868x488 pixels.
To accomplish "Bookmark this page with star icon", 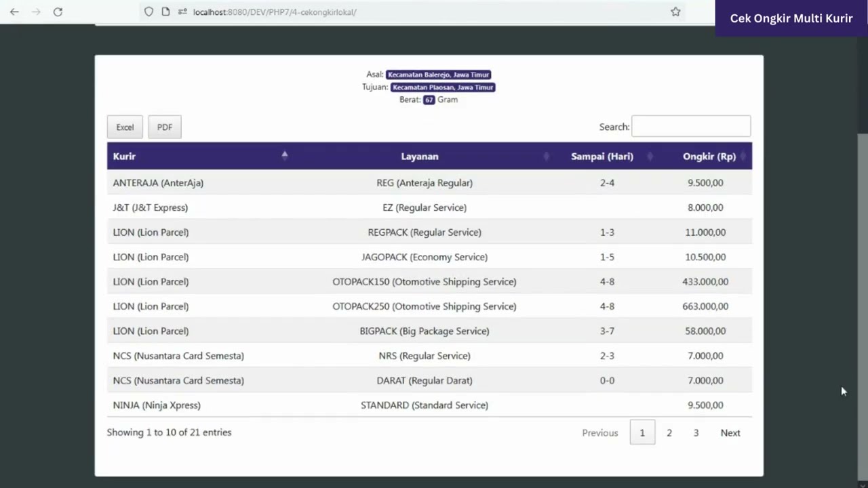I will coord(675,12).
